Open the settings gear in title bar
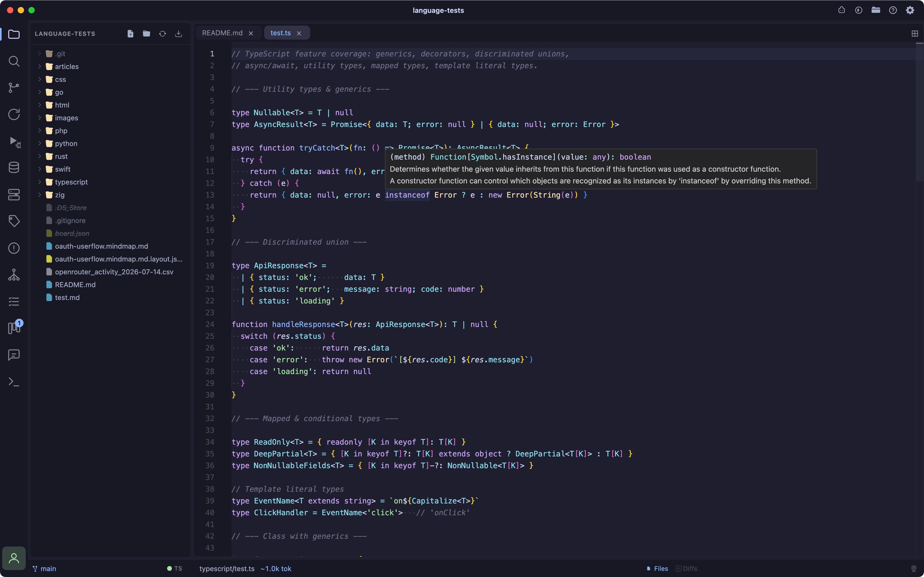Image resolution: width=924 pixels, height=577 pixels. pyautogui.click(x=910, y=10)
